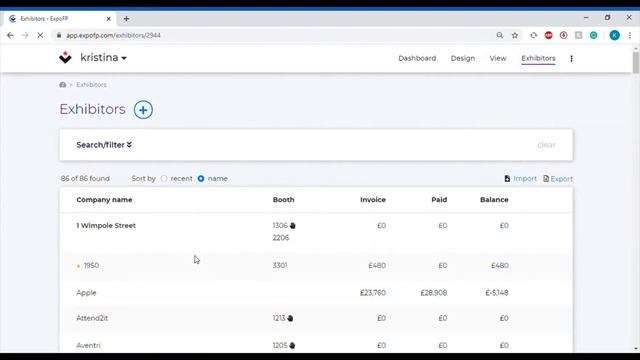Click the Apple invoice amount £23,760
This screenshot has width=640, height=360.
373,293
